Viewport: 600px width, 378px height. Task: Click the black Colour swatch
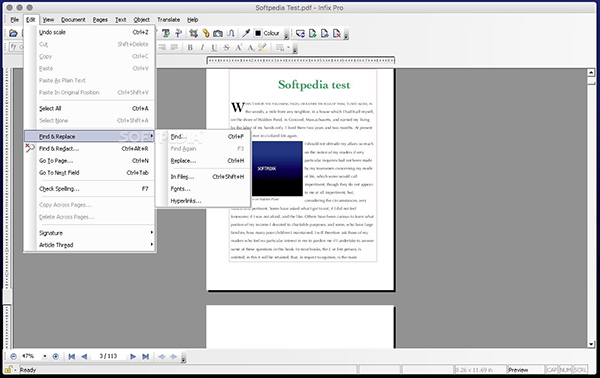[258, 33]
